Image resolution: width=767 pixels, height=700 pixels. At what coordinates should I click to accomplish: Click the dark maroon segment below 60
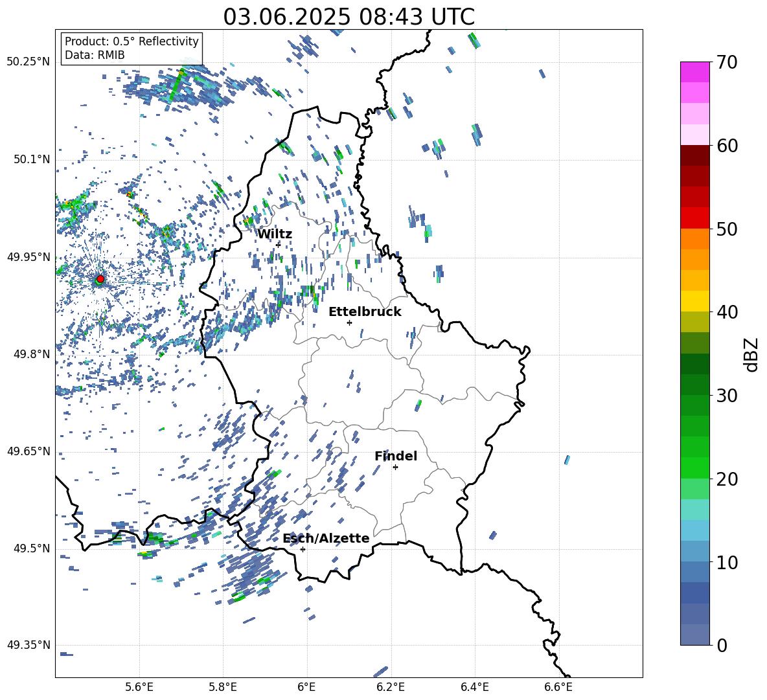(694, 155)
